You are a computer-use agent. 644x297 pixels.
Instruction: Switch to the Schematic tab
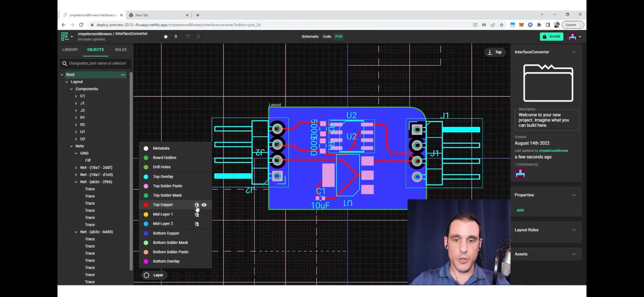click(x=310, y=36)
